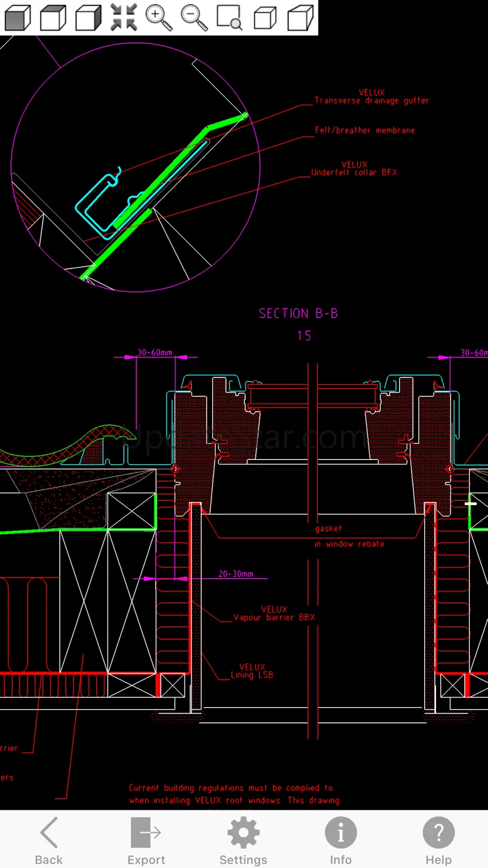
Task: Show drawing Info
Action: coord(341,840)
